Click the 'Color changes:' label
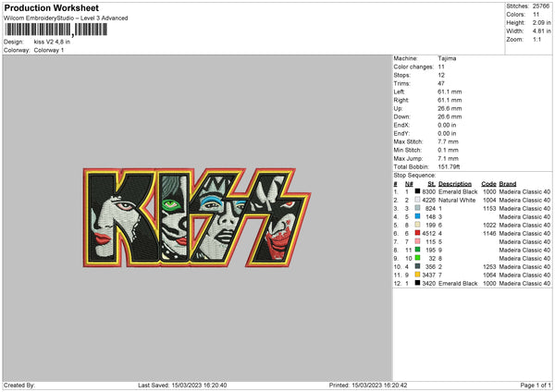 pos(413,67)
